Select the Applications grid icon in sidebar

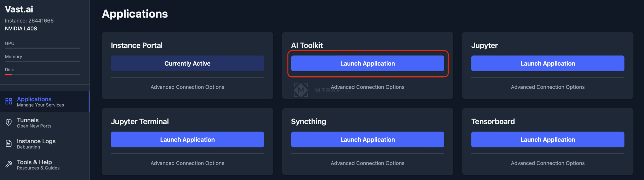point(9,101)
